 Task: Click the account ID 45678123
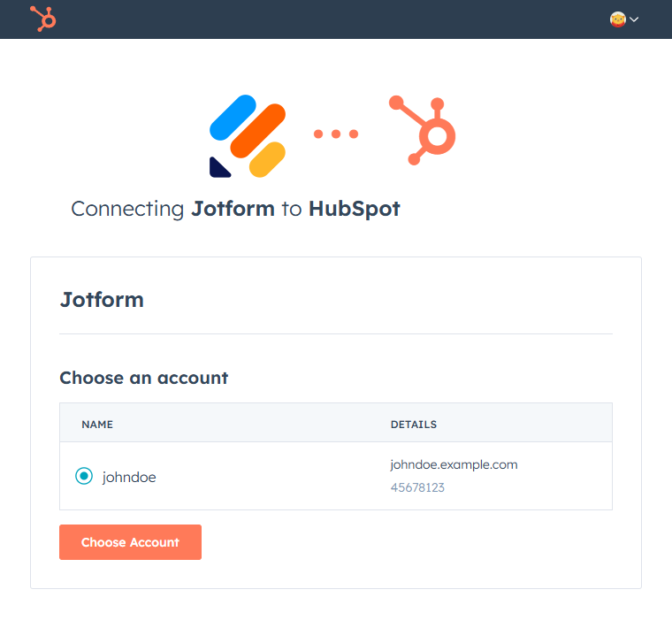pos(417,487)
